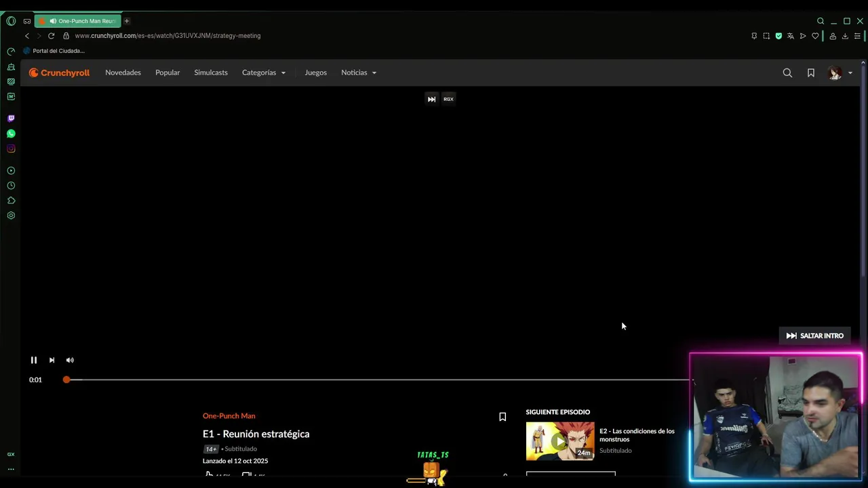Go forward to the next page
Screen dimensions: 868x488
pos(39,36)
